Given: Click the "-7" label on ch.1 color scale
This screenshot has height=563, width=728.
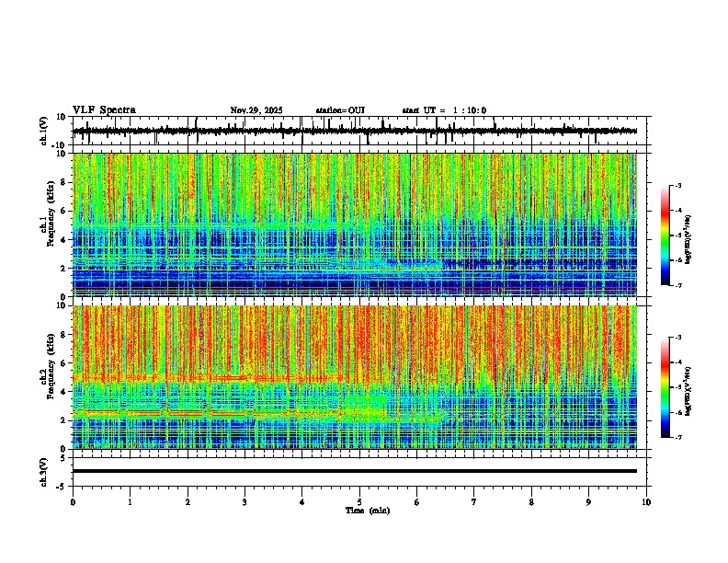Looking at the screenshot, I should pyautogui.click(x=678, y=285).
